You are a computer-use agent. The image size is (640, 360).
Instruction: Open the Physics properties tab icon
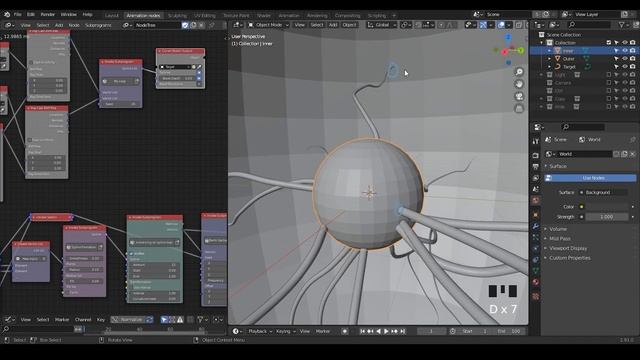[x=536, y=248]
